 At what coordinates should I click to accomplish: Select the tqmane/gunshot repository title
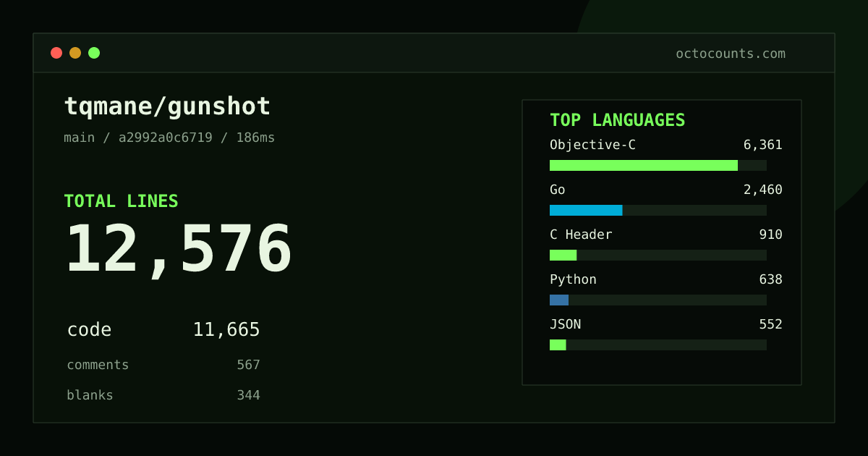167,106
